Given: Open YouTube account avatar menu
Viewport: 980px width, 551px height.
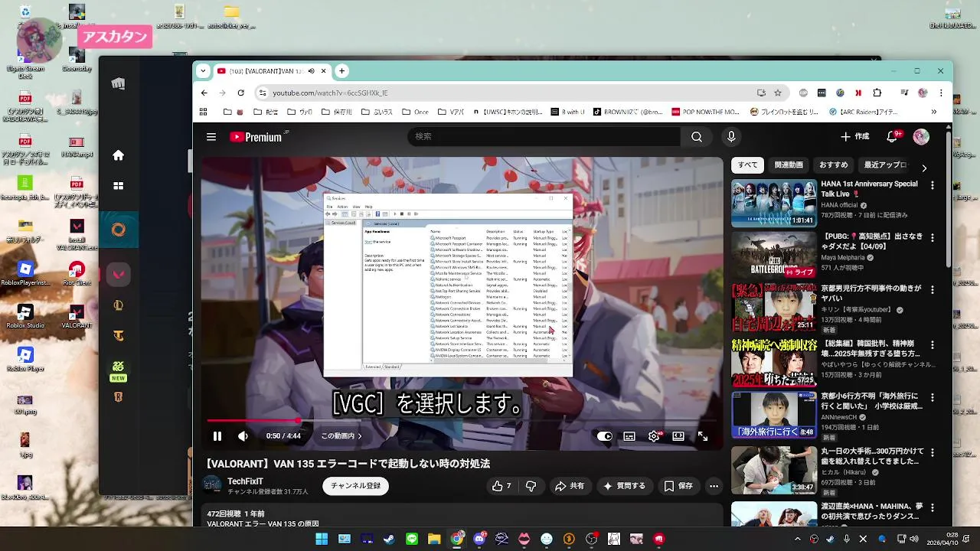Looking at the screenshot, I should [921, 137].
